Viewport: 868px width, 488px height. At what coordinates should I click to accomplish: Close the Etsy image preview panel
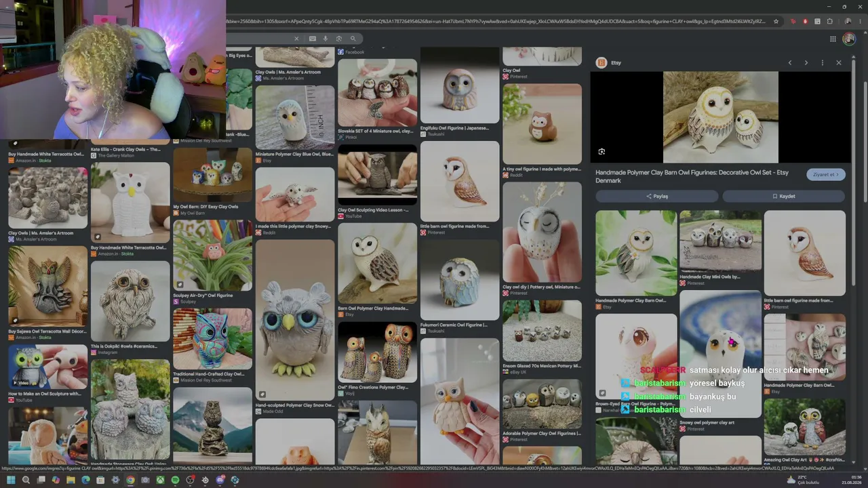(x=839, y=63)
